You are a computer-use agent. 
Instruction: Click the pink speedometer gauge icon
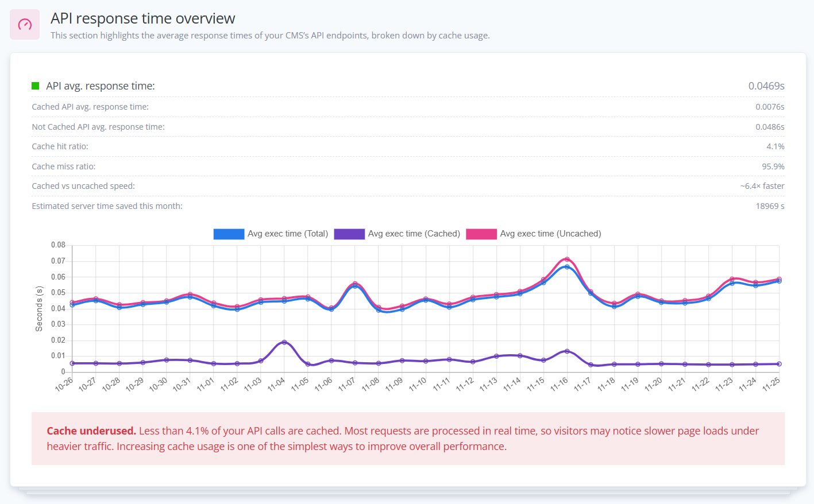coord(25,24)
